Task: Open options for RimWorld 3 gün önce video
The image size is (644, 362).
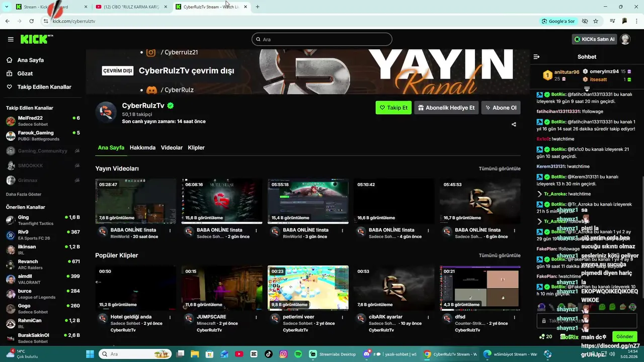Action: point(342,231)
